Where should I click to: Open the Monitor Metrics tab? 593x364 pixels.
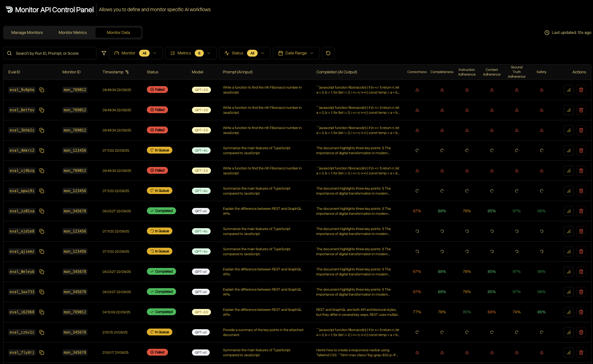(x=72, y=32)
